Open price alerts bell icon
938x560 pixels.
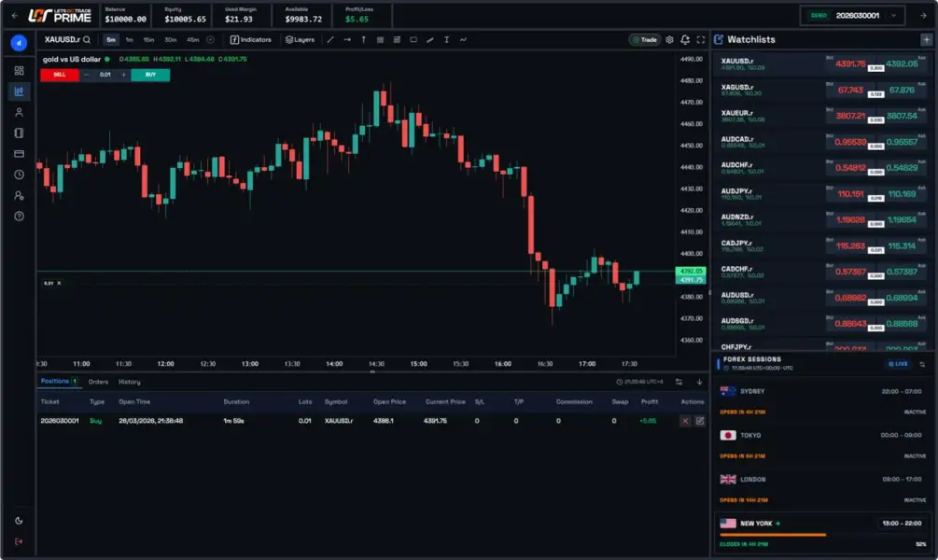(685, 40)
